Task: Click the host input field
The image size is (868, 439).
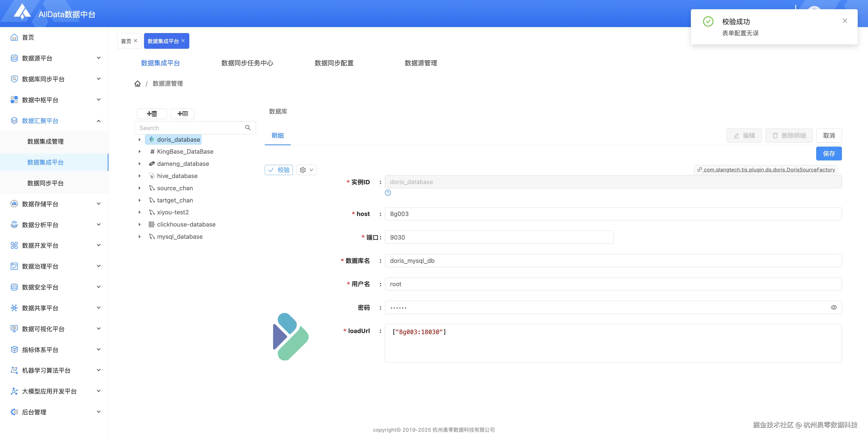Action: click(613, 214)
